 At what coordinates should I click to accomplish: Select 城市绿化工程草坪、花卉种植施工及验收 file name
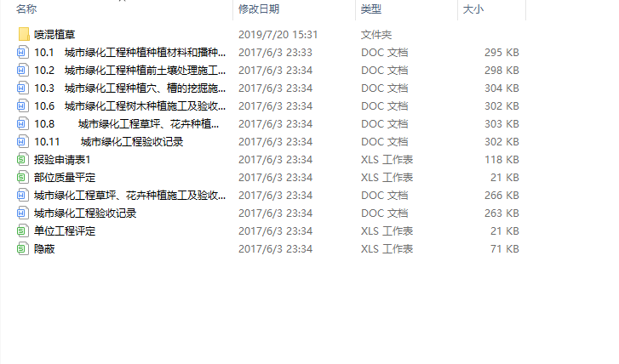coord(130,196)
